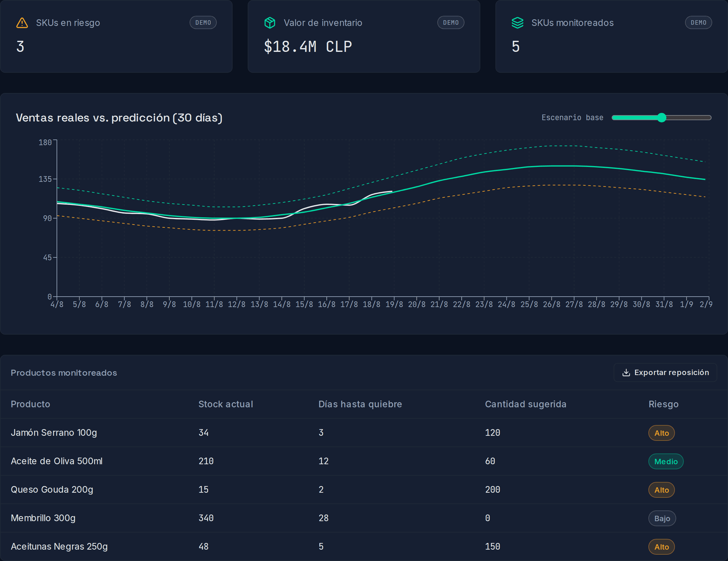Click the stock value 34 for Jamón Serrano
The width and height of the screenshot is (728, 561).
(x=203, y=433)
